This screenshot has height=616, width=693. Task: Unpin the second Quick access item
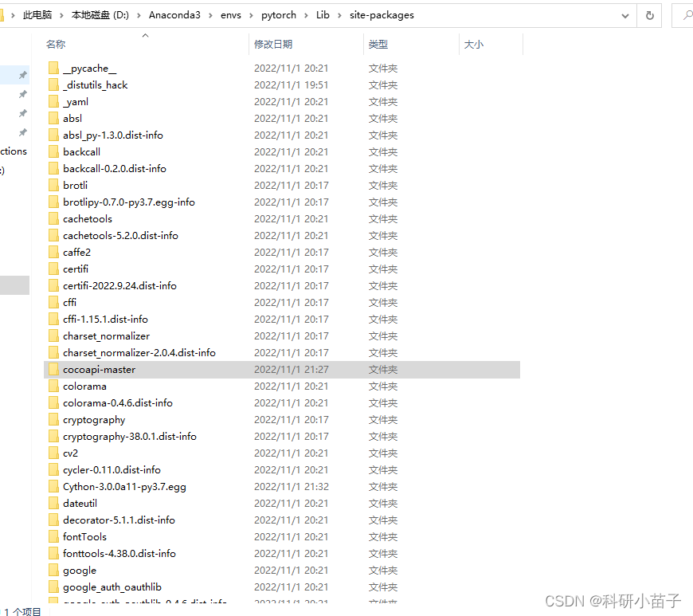point(22,94)
